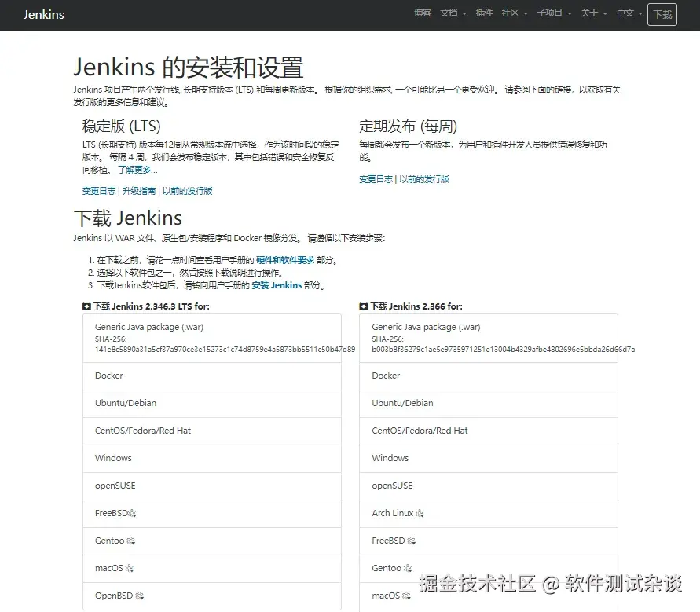Viewport: 700px width, 612px height.
Task: Select openSUSE under weekly downloads
Action: [x=489, y=486]
